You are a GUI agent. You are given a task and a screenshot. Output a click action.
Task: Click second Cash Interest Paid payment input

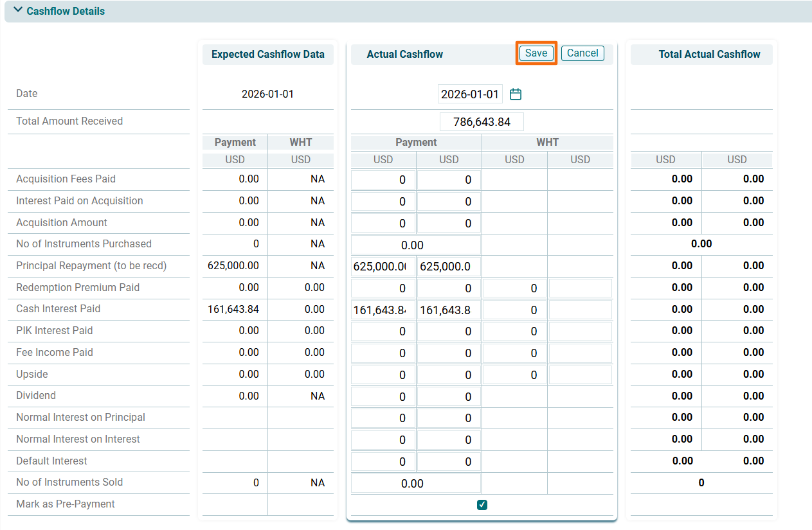[449, 310]
